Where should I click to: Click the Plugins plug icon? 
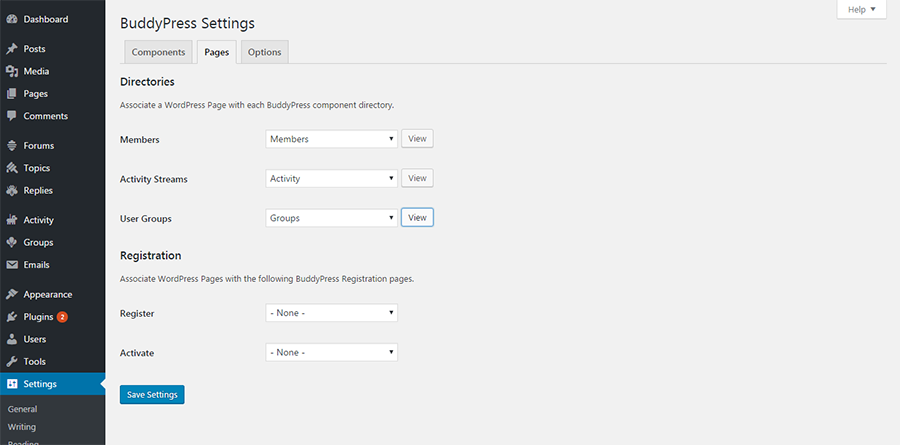coord(11,317)
